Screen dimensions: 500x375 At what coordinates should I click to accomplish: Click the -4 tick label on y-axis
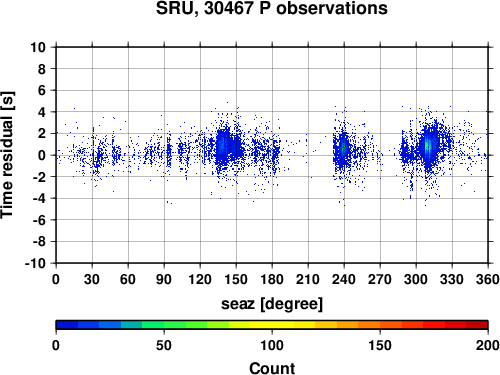click(x=39, y=198)
